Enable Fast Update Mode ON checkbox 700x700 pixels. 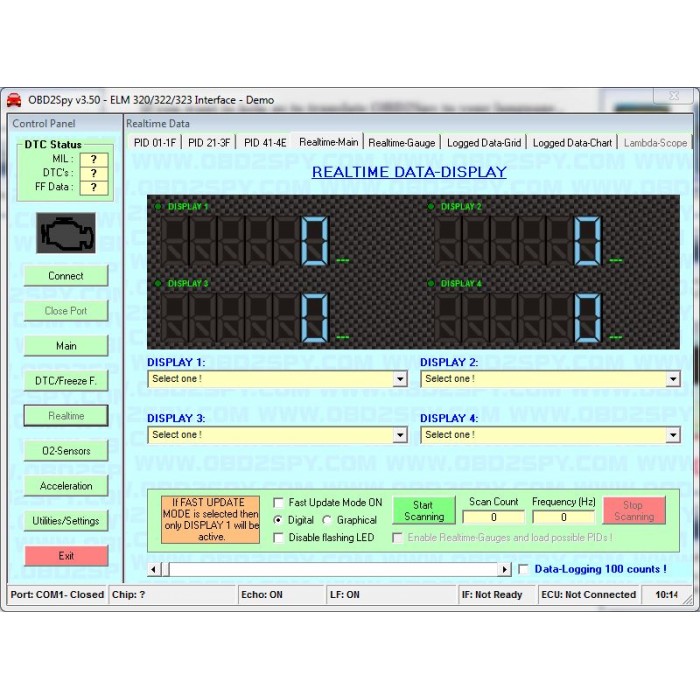[279, 503]
